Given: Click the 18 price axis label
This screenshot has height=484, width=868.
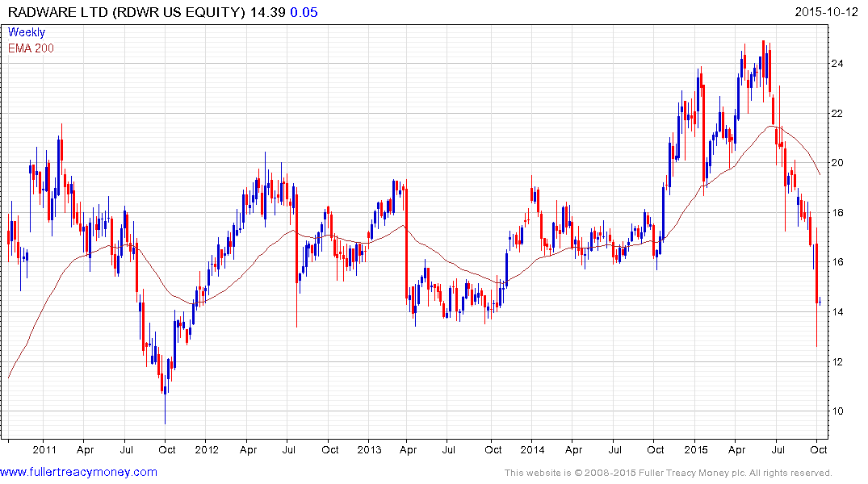Looking at the screenshot, I should [x=837, y=213].
